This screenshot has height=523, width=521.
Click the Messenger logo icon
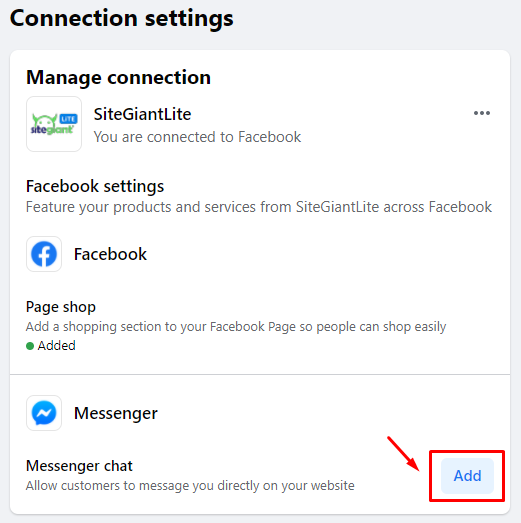click(x=44, y=413)
